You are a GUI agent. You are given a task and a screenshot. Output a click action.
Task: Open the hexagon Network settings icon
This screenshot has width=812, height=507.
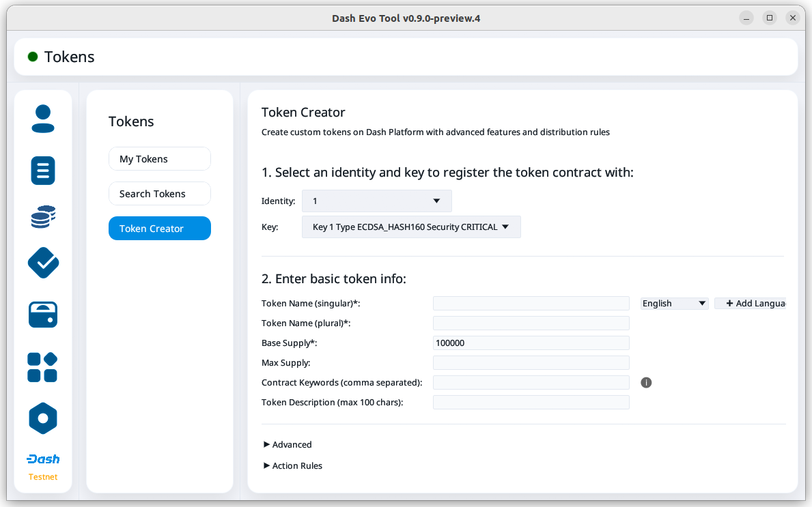43,418
